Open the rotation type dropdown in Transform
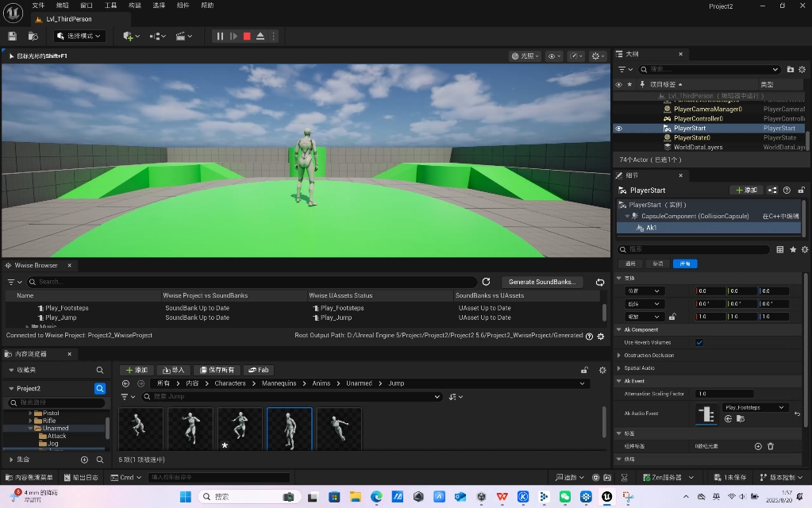This screenshot has height=508, width=812. [644, 304]
